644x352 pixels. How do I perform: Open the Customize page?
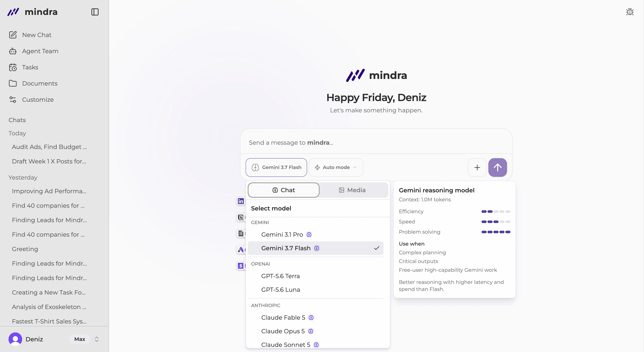click(54, 99)
